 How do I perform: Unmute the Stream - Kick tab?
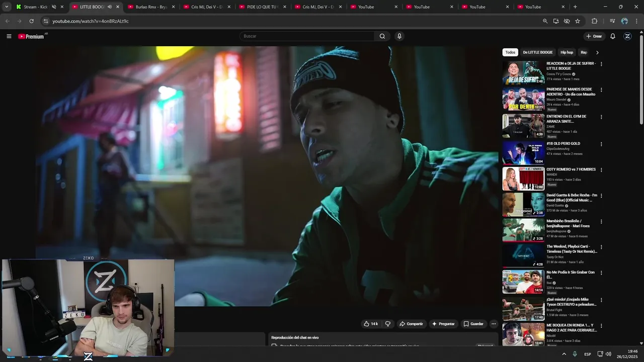[x=54, y=7]
